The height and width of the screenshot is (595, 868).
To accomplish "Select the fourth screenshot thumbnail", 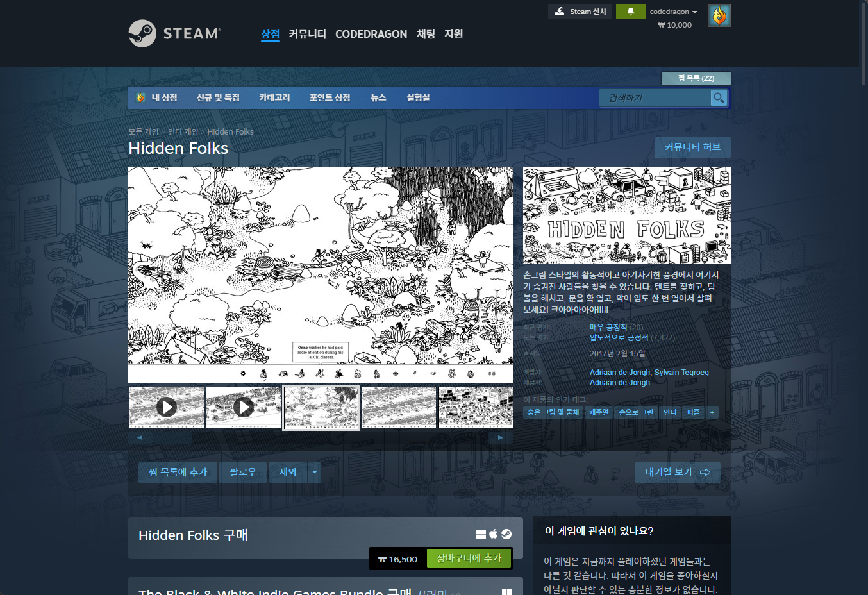I will point(399,406).
